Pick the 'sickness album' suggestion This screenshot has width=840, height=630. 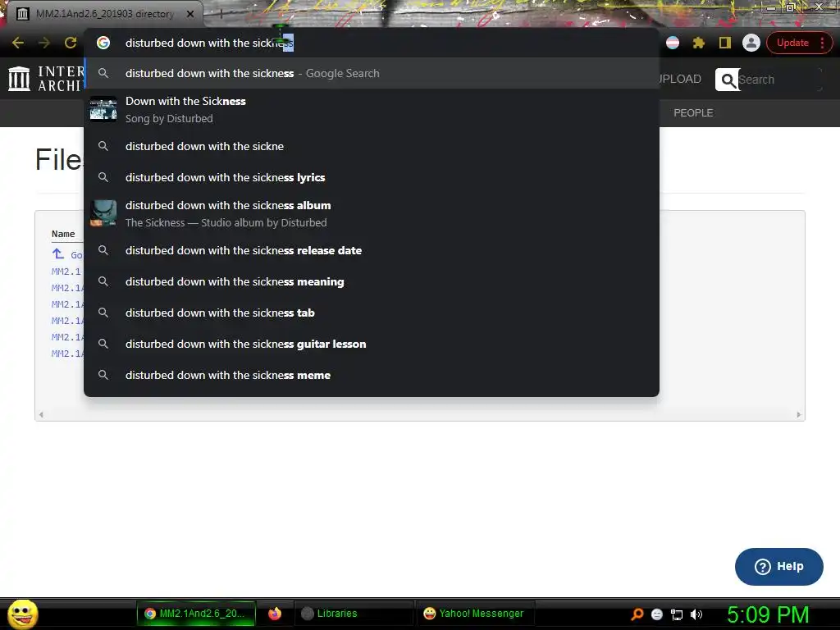[372, 214]
